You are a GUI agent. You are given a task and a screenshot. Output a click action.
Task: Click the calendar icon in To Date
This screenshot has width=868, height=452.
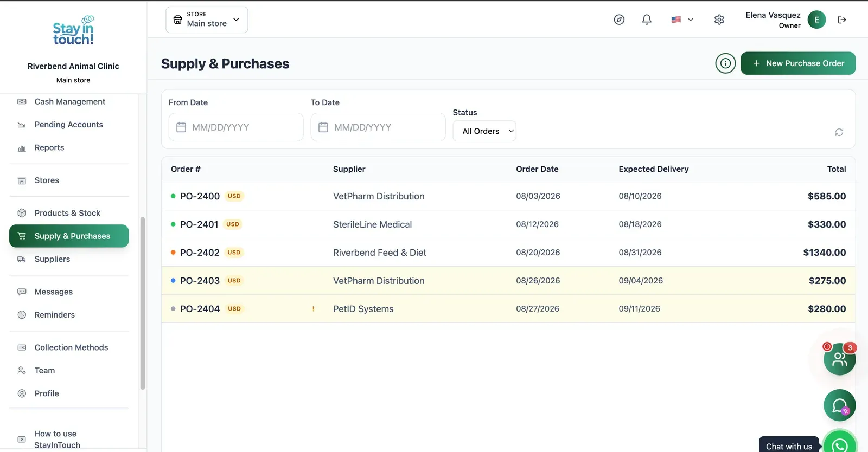[323, 127]
